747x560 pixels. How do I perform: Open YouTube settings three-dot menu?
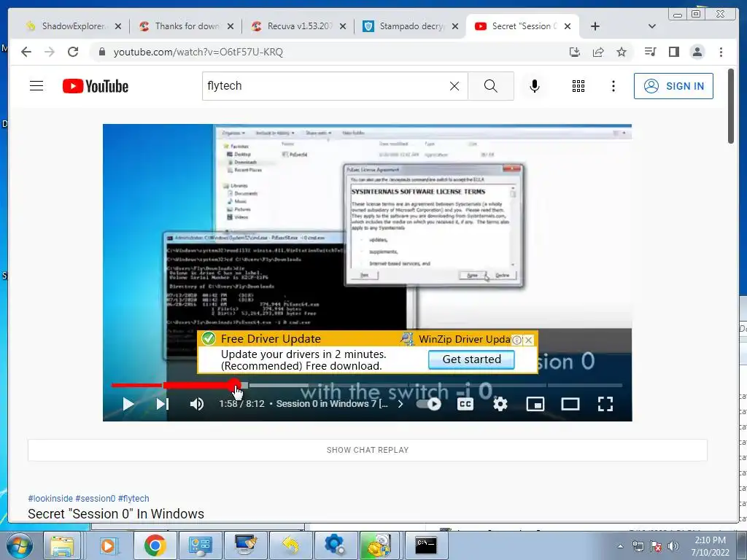point(613,86)
